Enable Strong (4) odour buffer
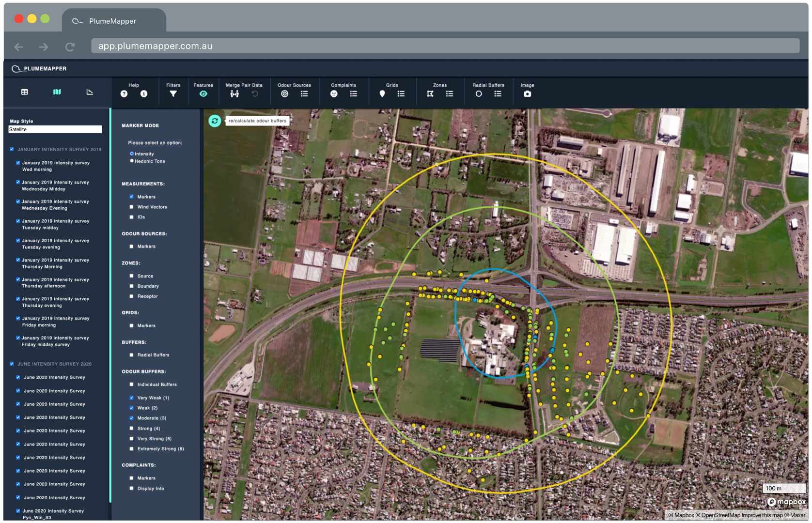 (131, 429)
